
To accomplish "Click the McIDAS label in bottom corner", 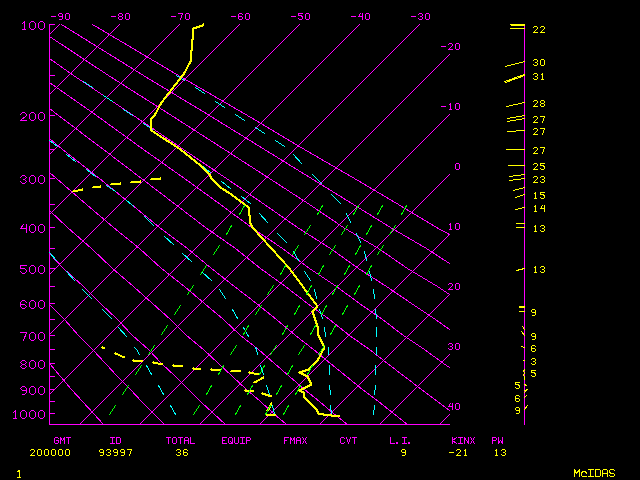I will coord(593,472).
